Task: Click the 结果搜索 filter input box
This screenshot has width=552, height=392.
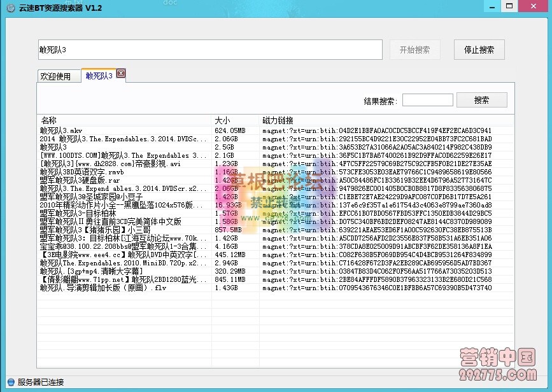Action: coord(428,99)
